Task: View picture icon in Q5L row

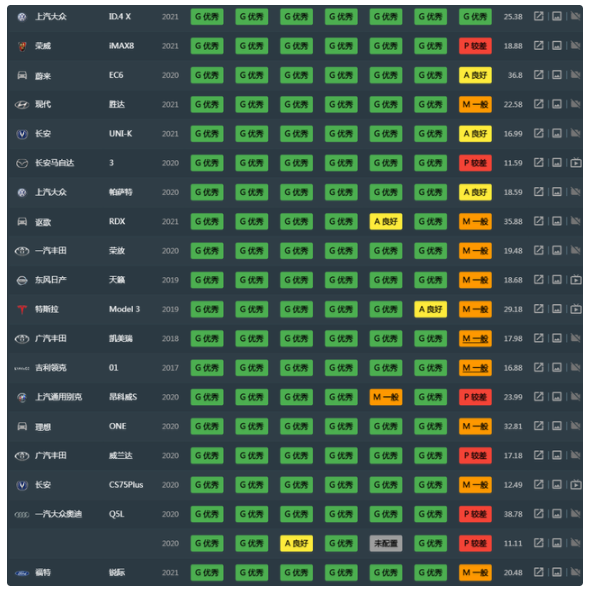Action: coord(557,514)
